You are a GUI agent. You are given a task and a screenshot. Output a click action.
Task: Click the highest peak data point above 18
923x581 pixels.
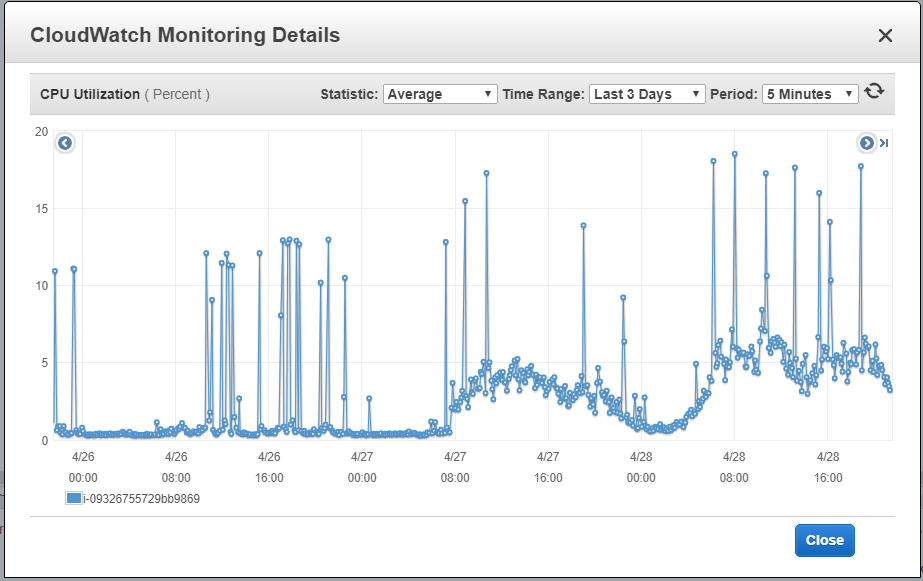(x=735, y=154)
